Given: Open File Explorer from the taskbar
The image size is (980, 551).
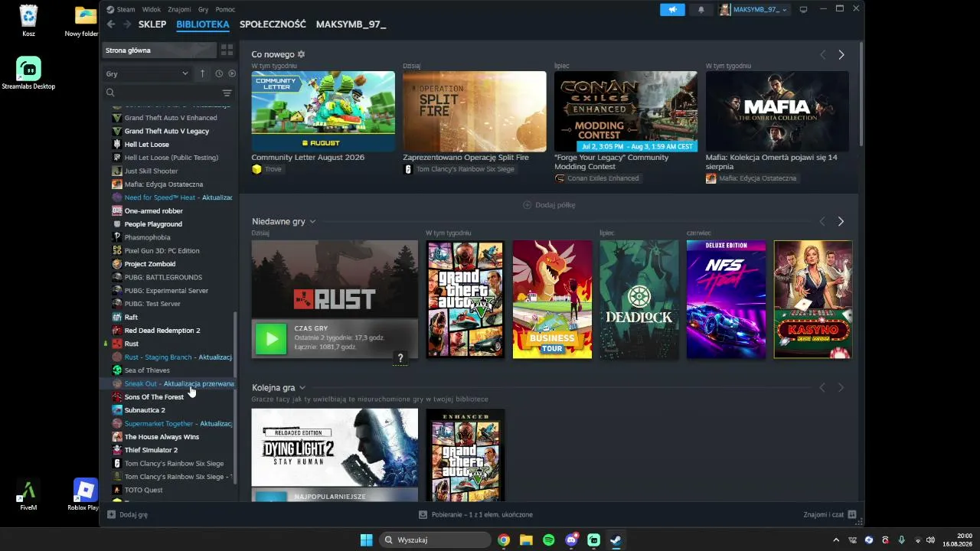Looking at the screenshot, I should [x=526, y=540].
